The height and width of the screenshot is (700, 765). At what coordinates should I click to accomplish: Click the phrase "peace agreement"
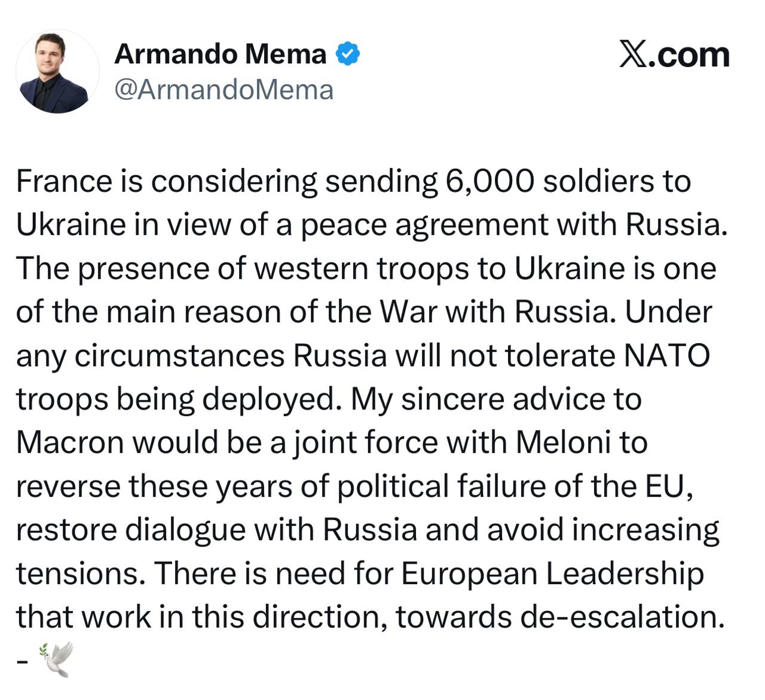pyautogui.click(x=423, y=225)
